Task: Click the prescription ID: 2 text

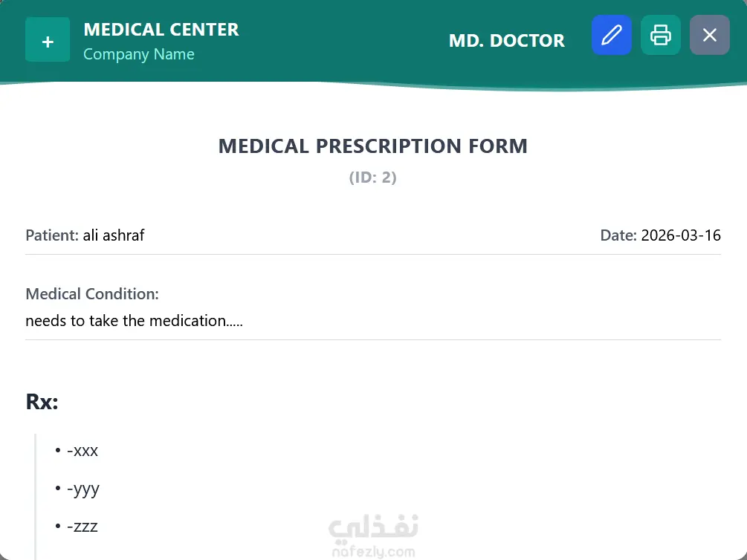Action: coord(373,178)
